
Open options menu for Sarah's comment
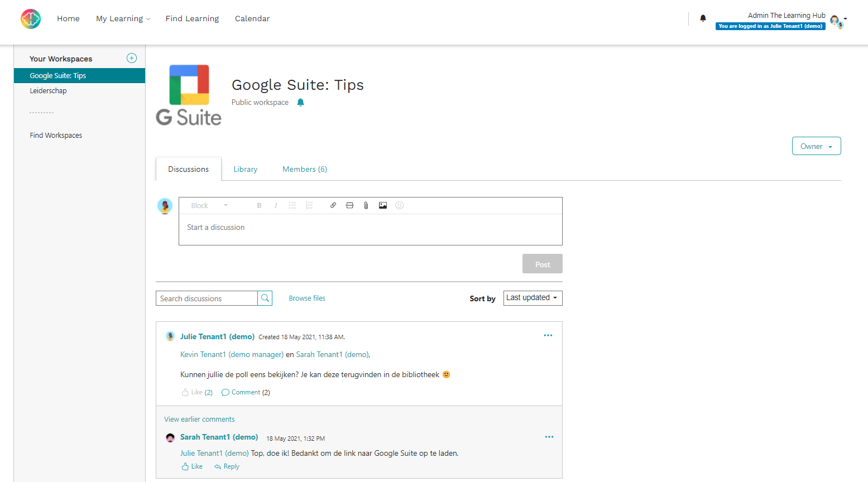tap(549, 437)
